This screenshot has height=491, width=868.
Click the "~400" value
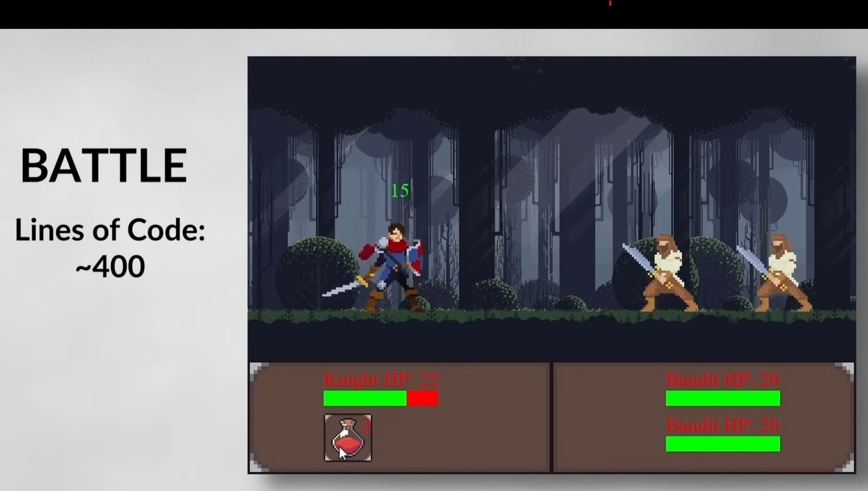coord(110,267)
